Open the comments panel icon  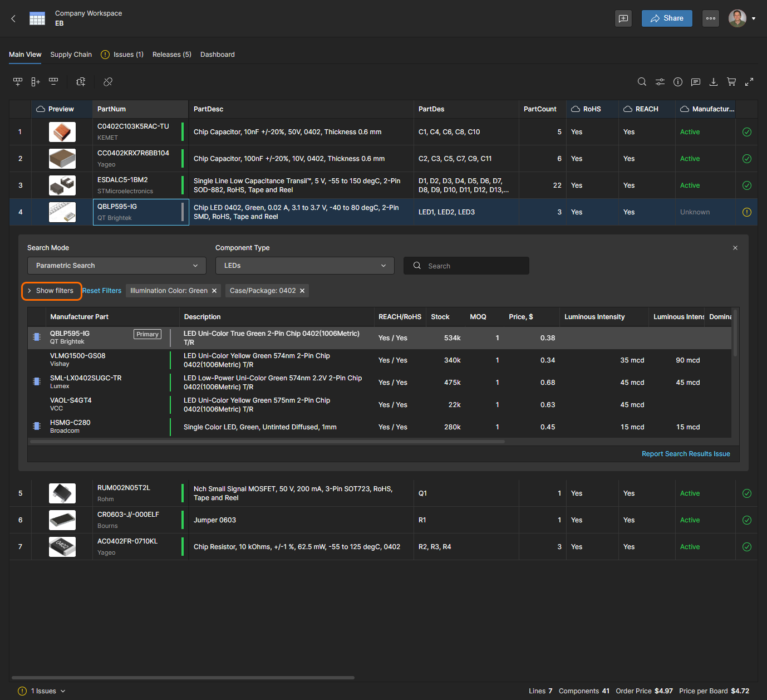coord(696,82)
